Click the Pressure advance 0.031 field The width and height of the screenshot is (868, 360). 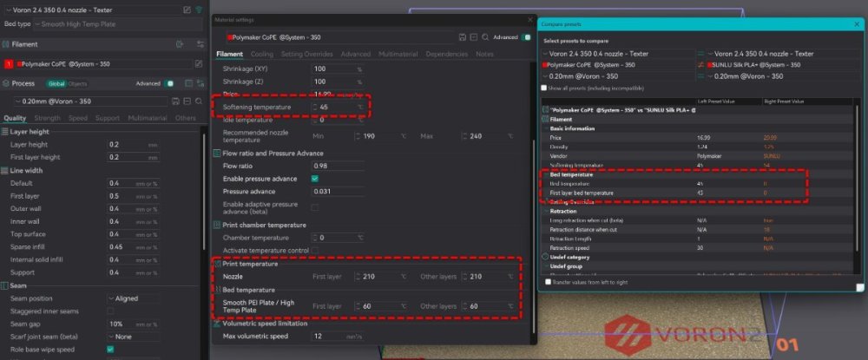click(x=338, y=192)
